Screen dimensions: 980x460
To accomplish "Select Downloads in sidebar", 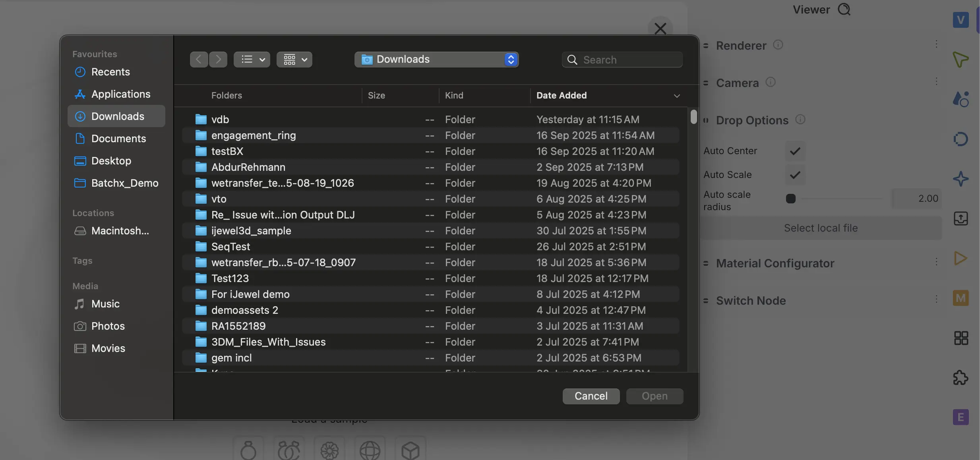I will pos(116,116).
